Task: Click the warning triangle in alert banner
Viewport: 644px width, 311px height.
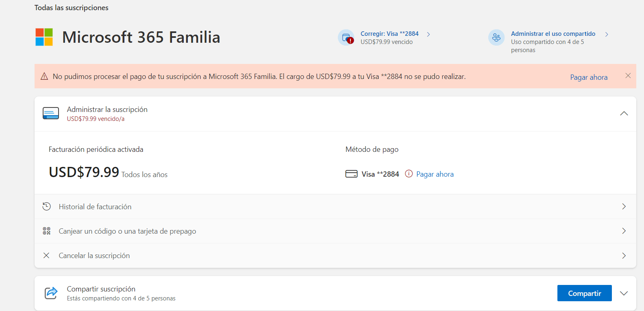Action: pyautogui.click(x=44, y=77)
